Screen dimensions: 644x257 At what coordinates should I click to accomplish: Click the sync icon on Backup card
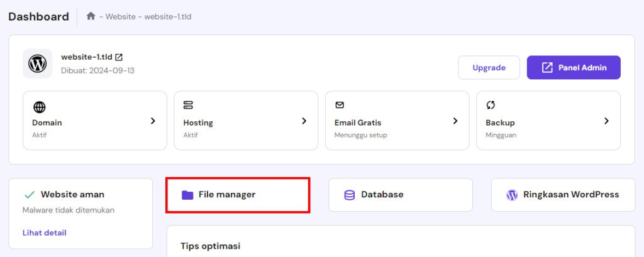[491, 105]
